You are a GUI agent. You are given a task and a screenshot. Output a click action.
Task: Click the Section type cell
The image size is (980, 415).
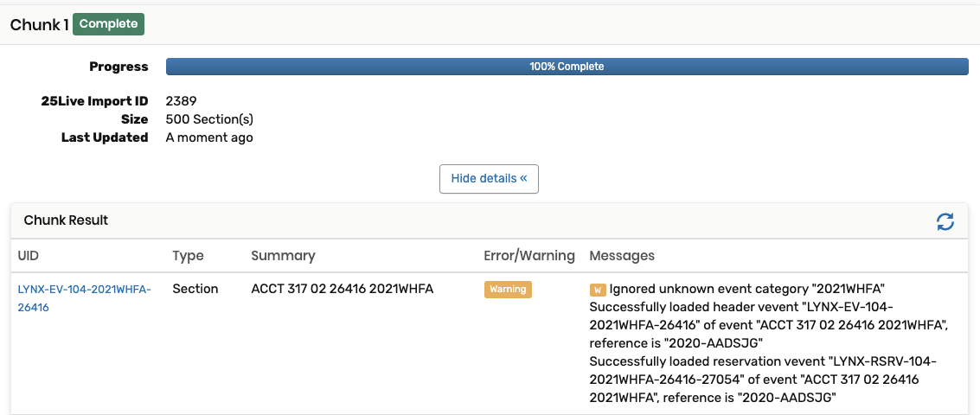195,289
